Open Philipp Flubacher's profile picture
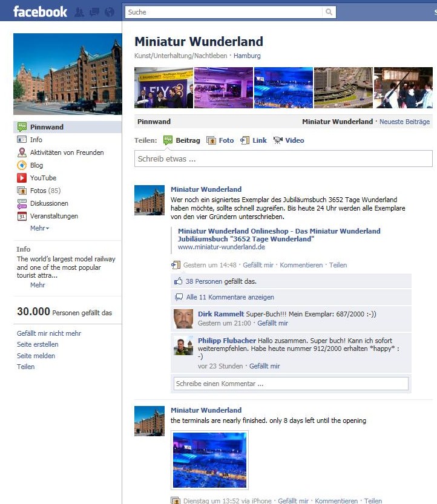Image resolution: width=437 pixels, height=504 pixels. 183,345
